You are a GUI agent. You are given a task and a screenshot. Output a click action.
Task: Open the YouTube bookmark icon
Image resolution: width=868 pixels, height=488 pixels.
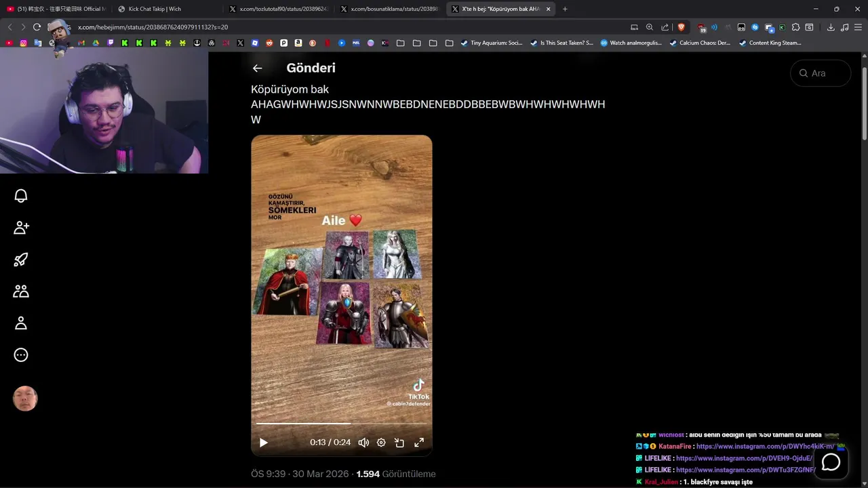(9, 43)
